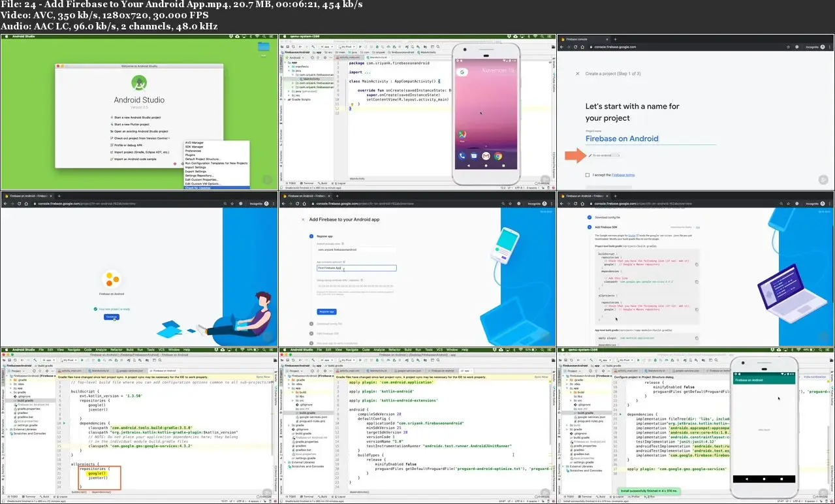Screen dimensions: 835x504
Task: Close the Add Firebase to your Android app page
Action: point(302,220)
